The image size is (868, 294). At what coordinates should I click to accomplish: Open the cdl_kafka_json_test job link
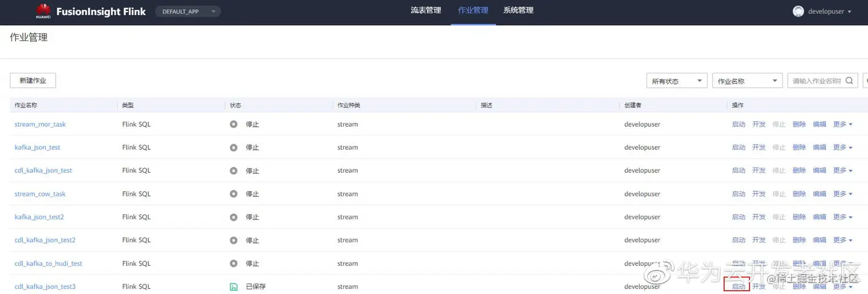tap(43, 171)
